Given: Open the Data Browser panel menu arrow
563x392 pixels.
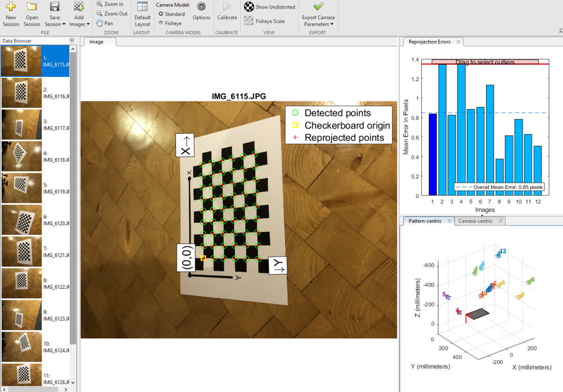Looking at the screenshot, I should pos(72,41).
